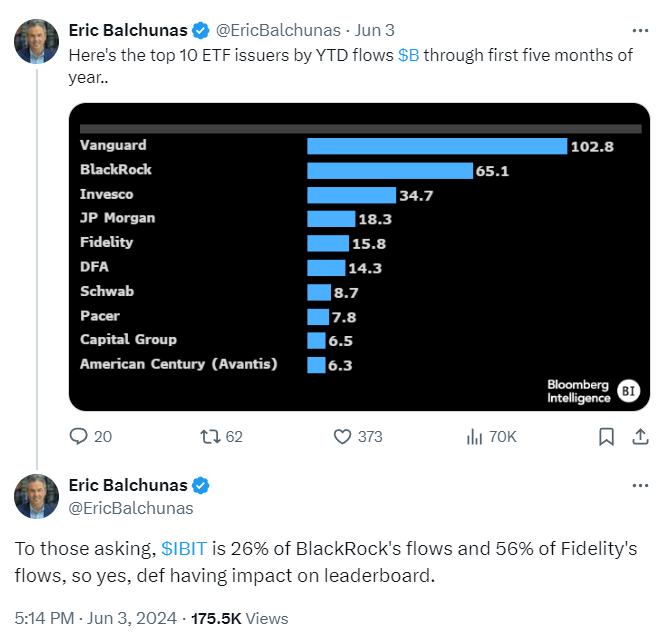The width and height of the screenshot is (671, 632).
Task: Share the first tweet via share icon
Action: pyautogui.click(x=640, y=437)
